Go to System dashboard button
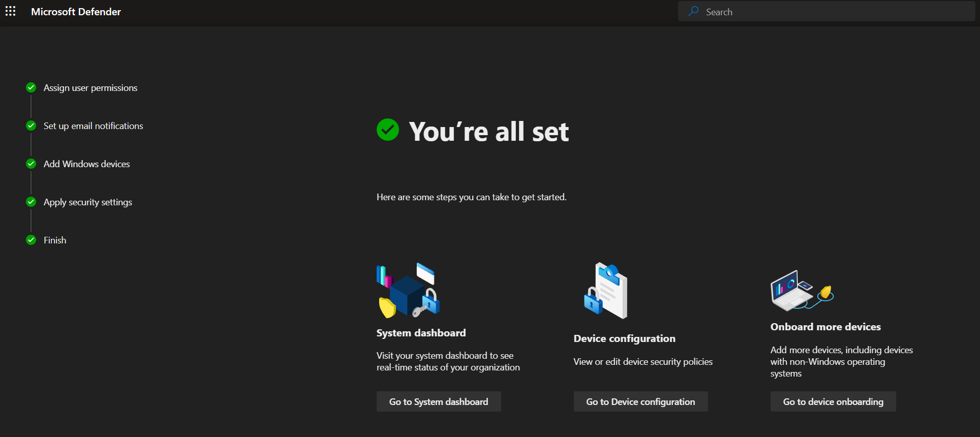 pyautogui.click(x=439, y=401)
